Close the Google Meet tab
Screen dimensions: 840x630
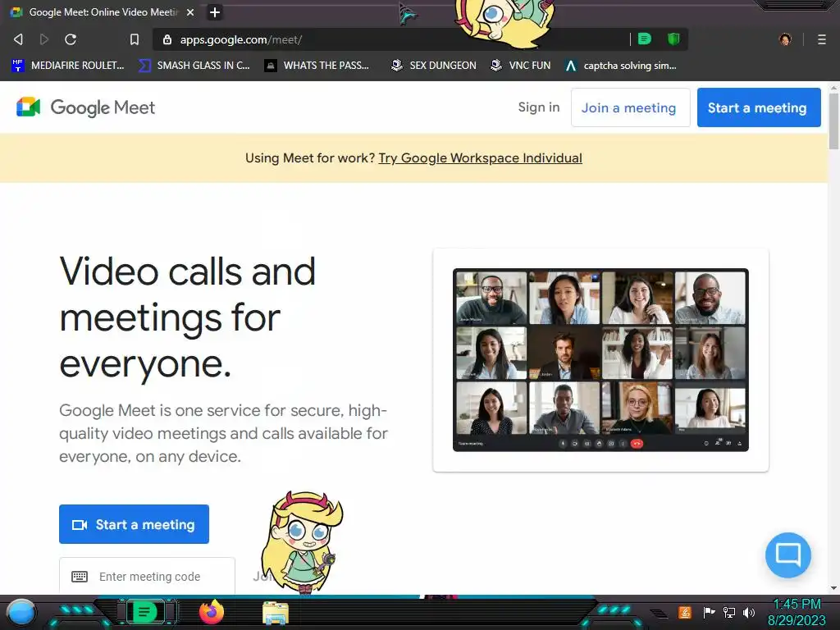[x=190, y=11]
